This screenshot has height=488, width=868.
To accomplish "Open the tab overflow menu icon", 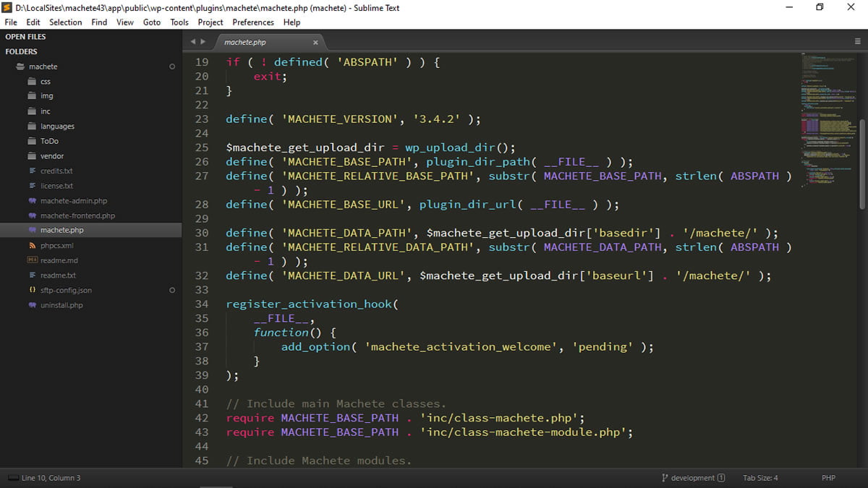I will click(856, 41).
